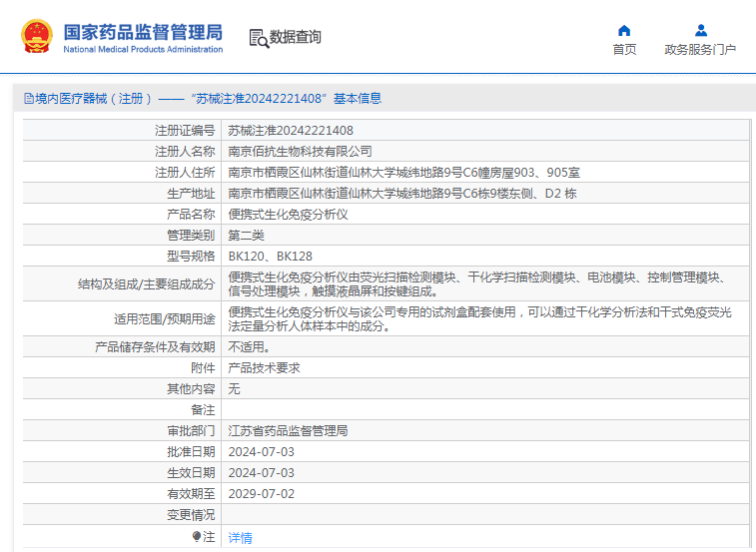Select storage condition value 不适用。
Screen dimensions: 756x552
[249, 347]
